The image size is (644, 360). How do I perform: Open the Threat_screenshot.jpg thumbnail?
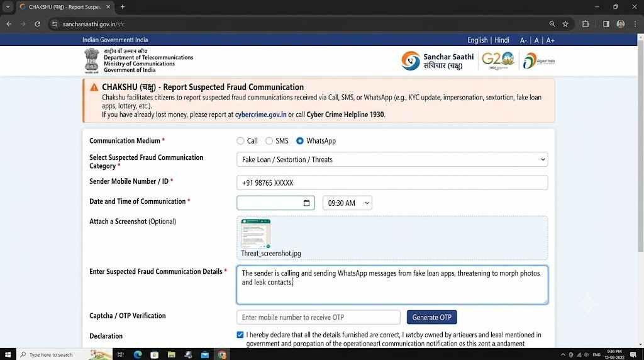click(x=256, y=233)
